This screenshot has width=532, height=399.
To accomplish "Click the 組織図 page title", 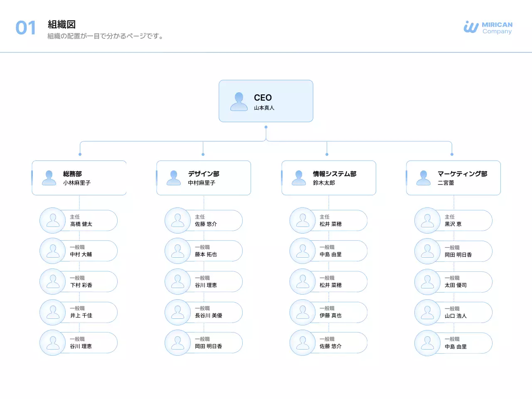I will point(62,25).
